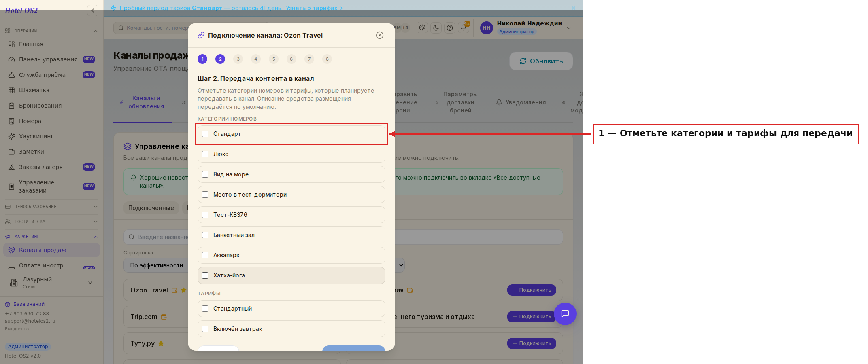Open the Лазурный Сочи hotel selector
The width and height of the screenshot is (868, 364).
pyautogui.click(x=51, y=283)
